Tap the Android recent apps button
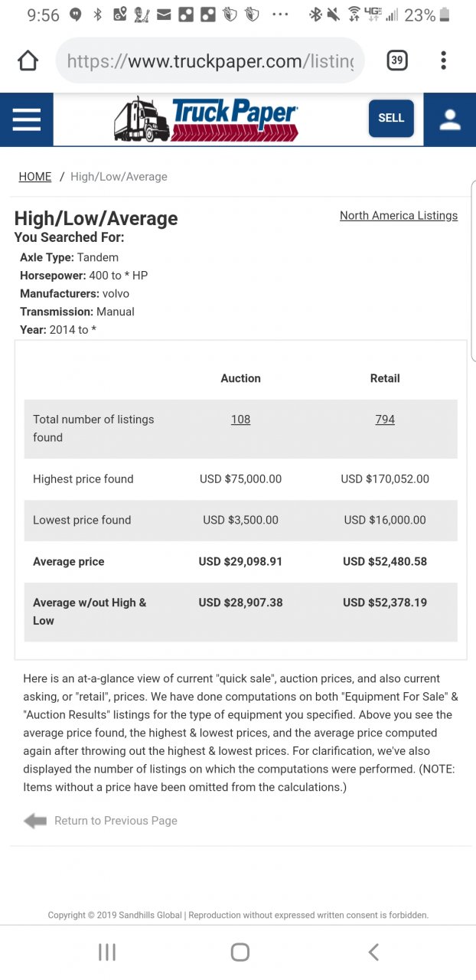476x980 pixels. [x=107, y=952]
